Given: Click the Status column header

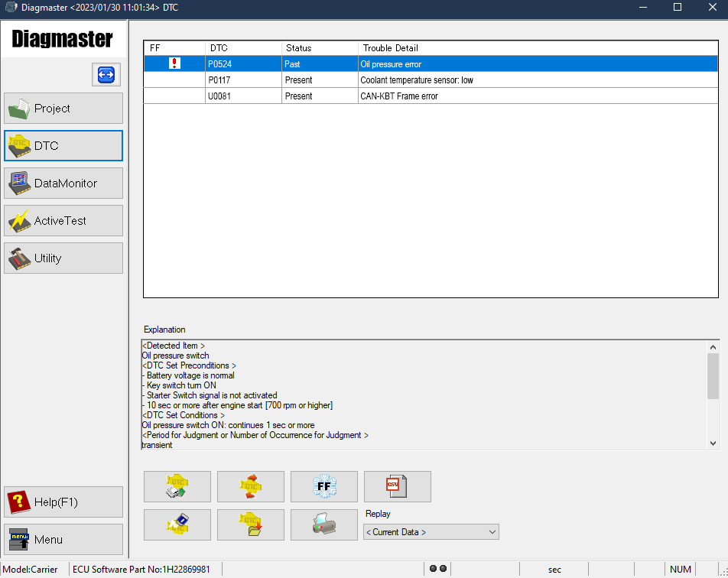Looking at the screenshot, I should (x=320, y=48).
